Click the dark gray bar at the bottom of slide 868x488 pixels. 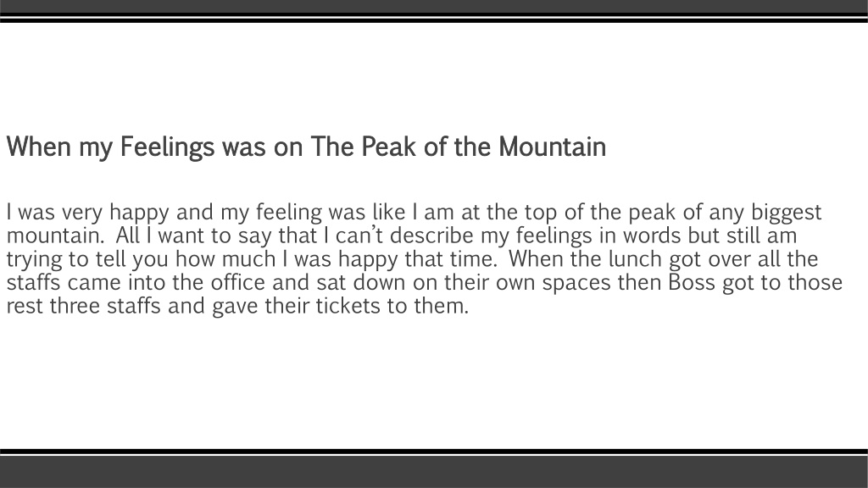click(434, 472)
